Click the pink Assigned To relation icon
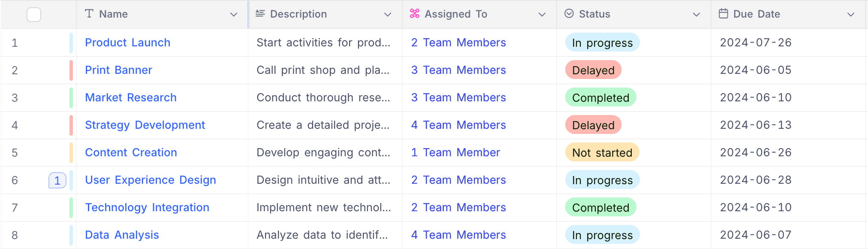This screenshot has width=868, height=249. point(414,14)
